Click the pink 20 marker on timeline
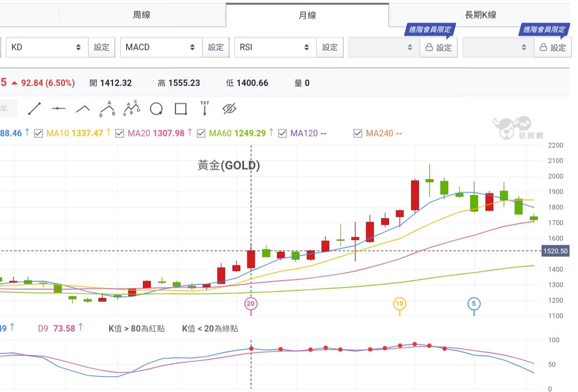The width and height of the screenshot is (578, 392). [x=251, y=304]
